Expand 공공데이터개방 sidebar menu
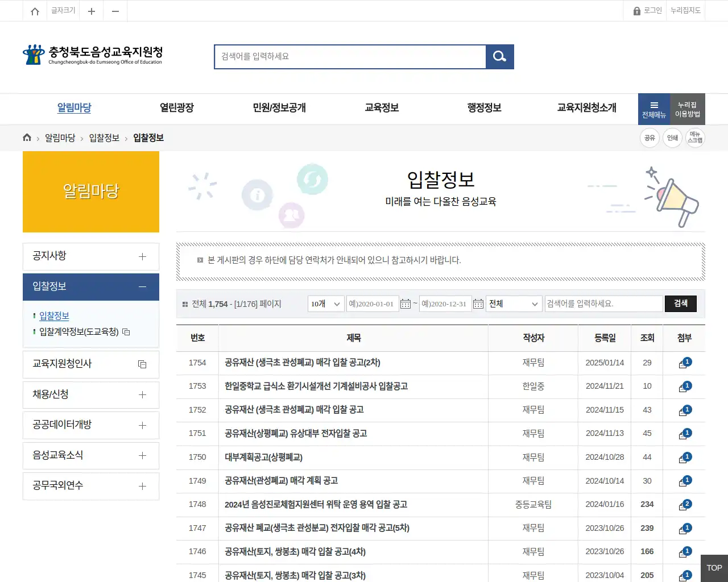 point(91,425)
